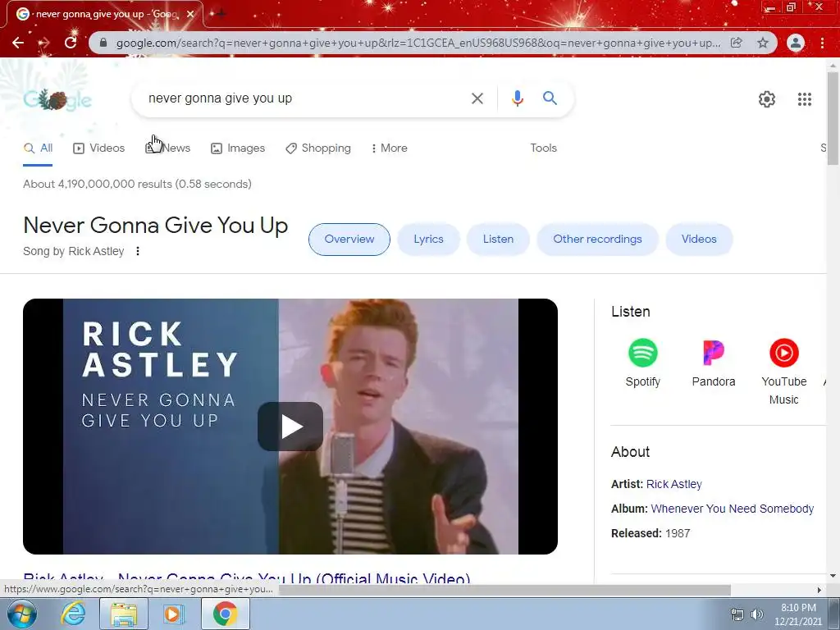Open network status in system tray

click(737, 614)
